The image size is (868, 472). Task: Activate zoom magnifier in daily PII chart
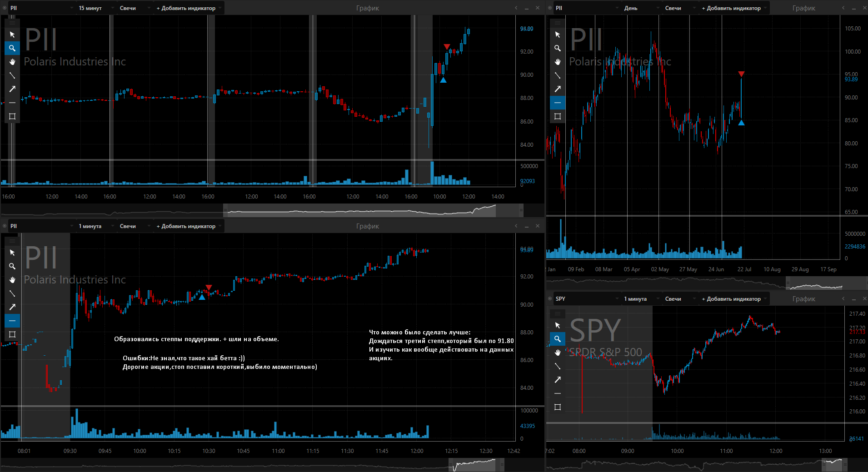tap(558, 48)
